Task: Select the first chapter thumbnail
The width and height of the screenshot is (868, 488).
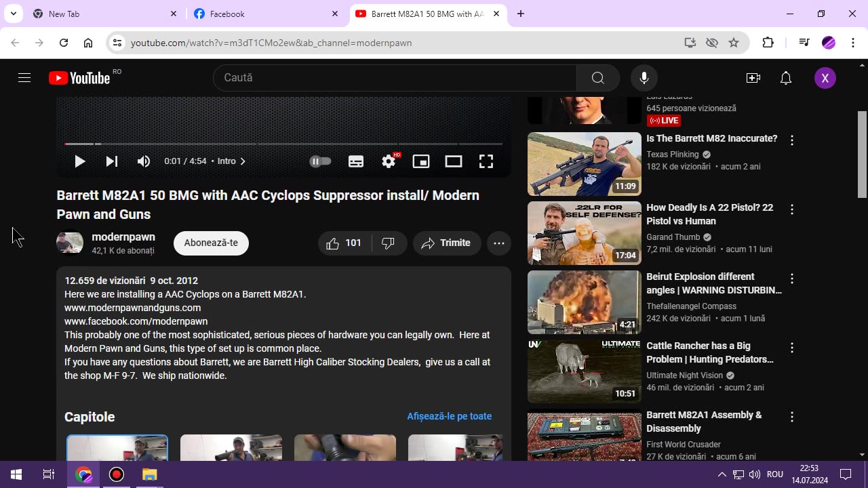Action: 117,448
